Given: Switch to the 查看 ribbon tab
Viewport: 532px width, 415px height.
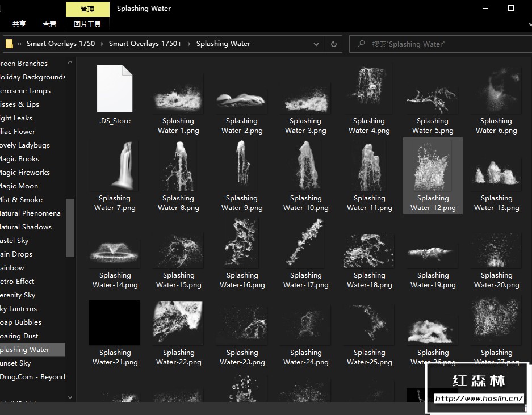Looking at the screenshot, I should (x=49, y=24).
